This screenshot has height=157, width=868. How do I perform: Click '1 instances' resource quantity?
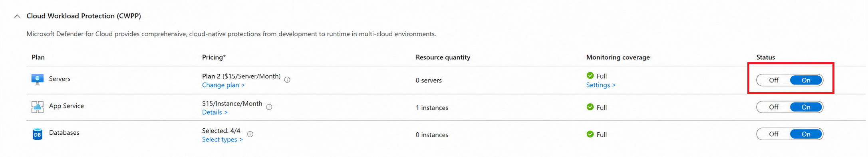432,108
